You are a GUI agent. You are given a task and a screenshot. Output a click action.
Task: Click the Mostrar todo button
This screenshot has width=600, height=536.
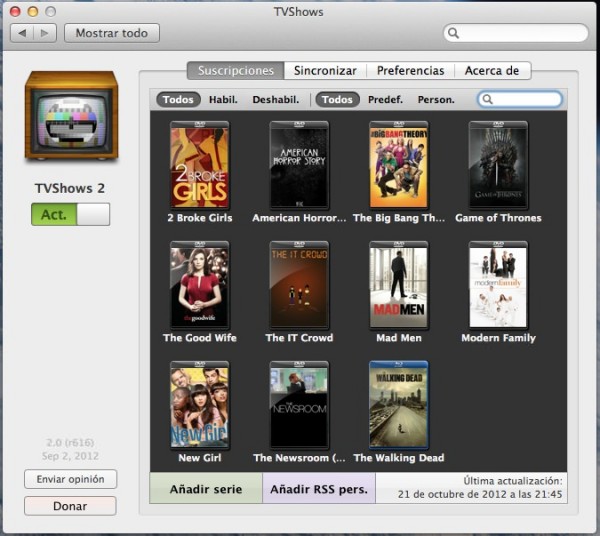click(112, 33)
